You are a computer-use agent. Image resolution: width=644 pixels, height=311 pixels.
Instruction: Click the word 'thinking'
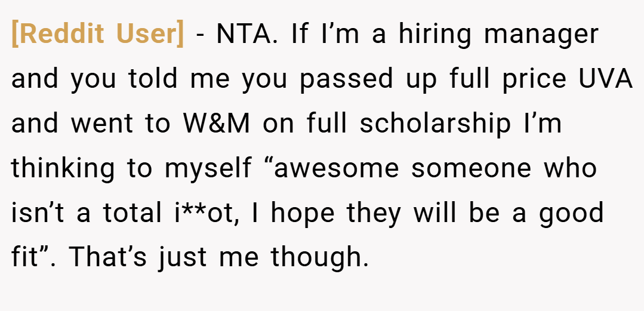point(63,168)
